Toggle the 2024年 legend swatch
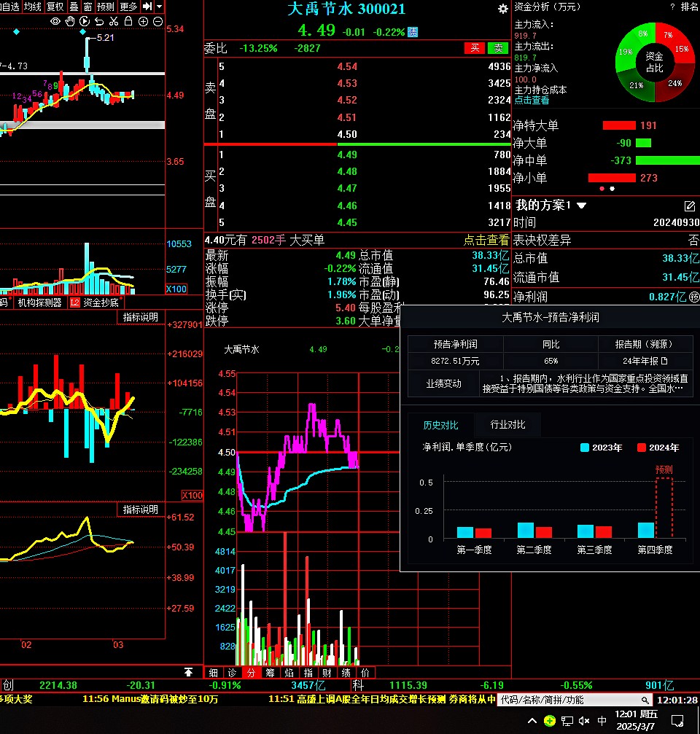 [642, 448]
